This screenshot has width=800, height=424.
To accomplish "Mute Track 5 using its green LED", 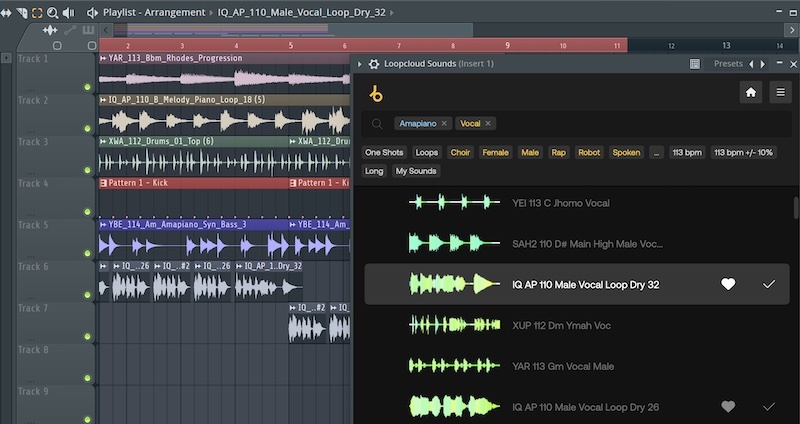I will 87,253.
